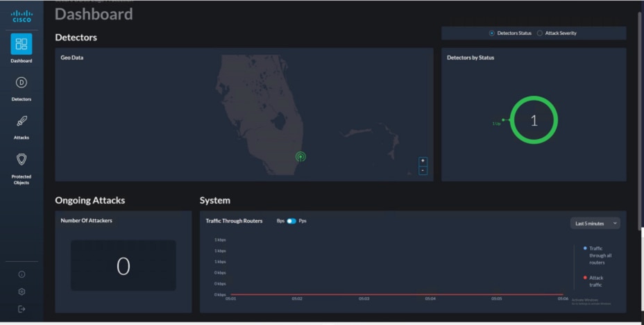This screenshot has width=644, height=325.
Task: Toggle the 'Traffic through all routers' legend entry
Action: tap(598, 255)
